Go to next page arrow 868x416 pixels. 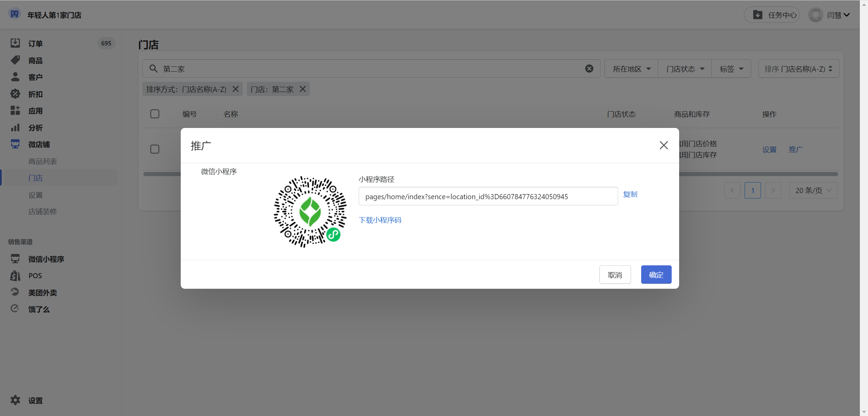click(x=773, y=190)
